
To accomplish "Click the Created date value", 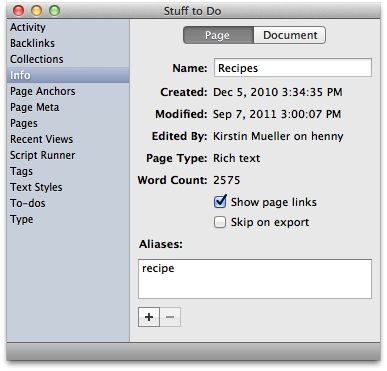I will pyautogui.click(x=278, y=92).
